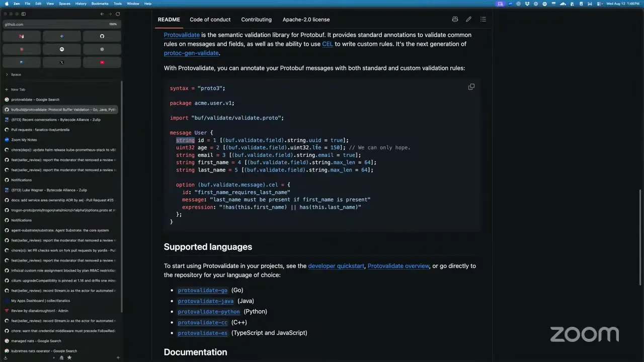The width and height of the screenshot is (644, 362).
Task: Open the Gmail pinned essential
Action: (x=22, y=36)
